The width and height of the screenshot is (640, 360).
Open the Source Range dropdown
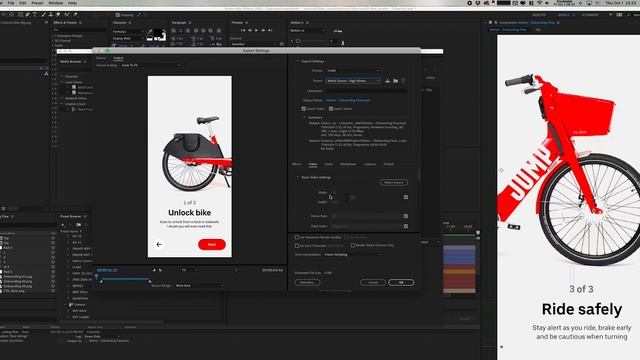pyautogui.click(x=199, y=286)
